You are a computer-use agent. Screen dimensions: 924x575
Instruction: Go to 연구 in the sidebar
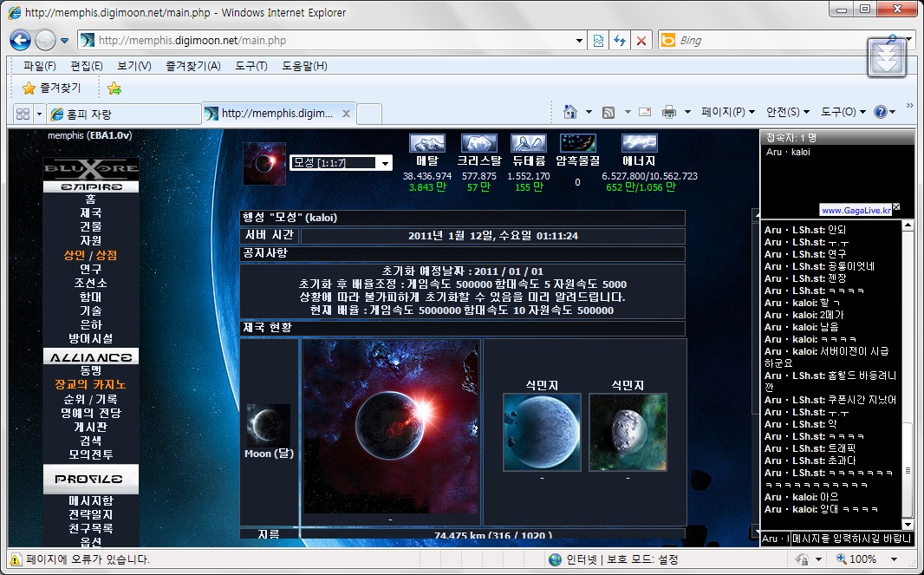coord(90,269)
